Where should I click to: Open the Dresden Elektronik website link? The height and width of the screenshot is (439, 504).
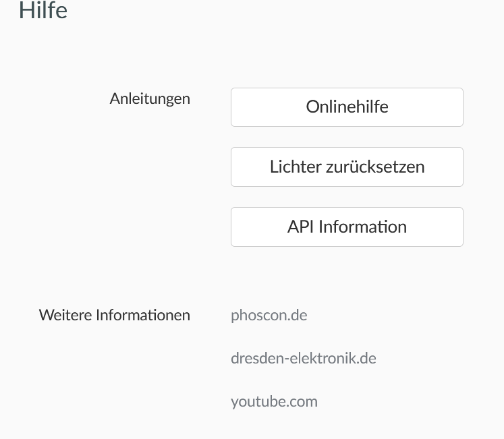pos(303,358)
